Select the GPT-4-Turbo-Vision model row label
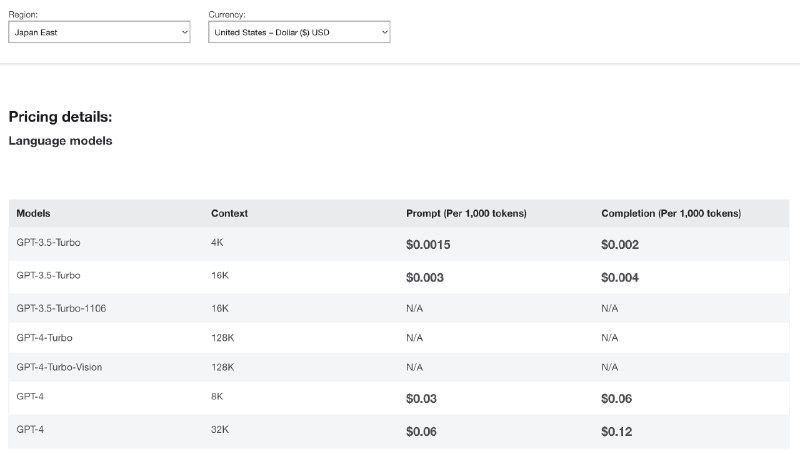 coord(59,367)
